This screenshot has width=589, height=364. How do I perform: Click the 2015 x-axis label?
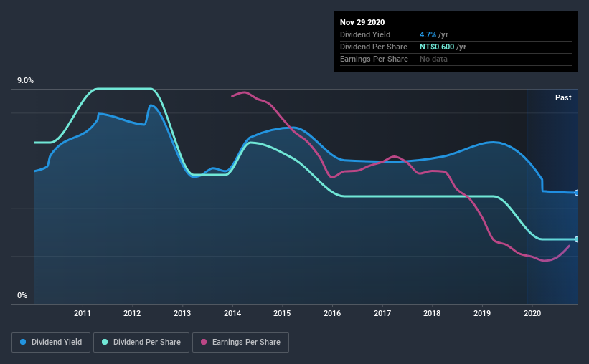click(x=282, y=313)
